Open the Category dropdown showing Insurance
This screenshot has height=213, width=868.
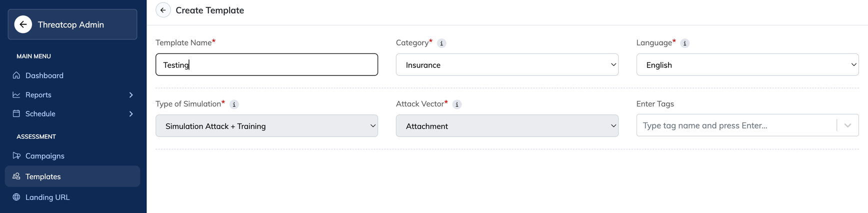pos(507,64)
